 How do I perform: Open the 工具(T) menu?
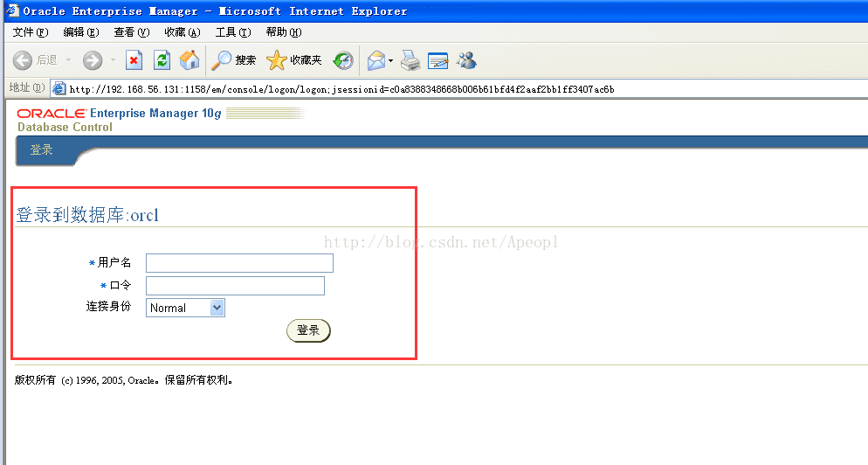[233, 32]
